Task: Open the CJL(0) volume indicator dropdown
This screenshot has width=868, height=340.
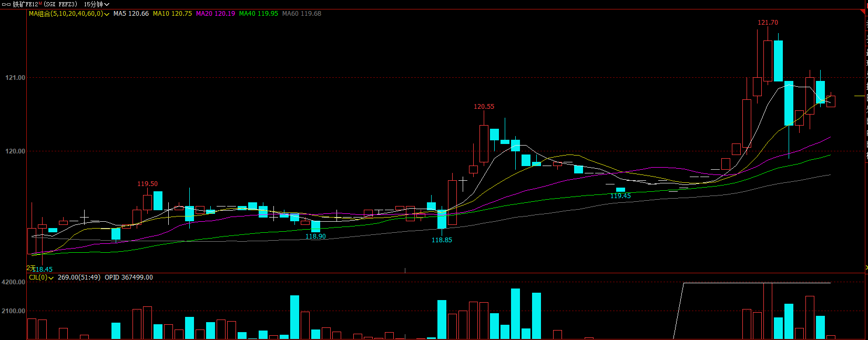Action: pyautogui.click(x=41, y=277)
